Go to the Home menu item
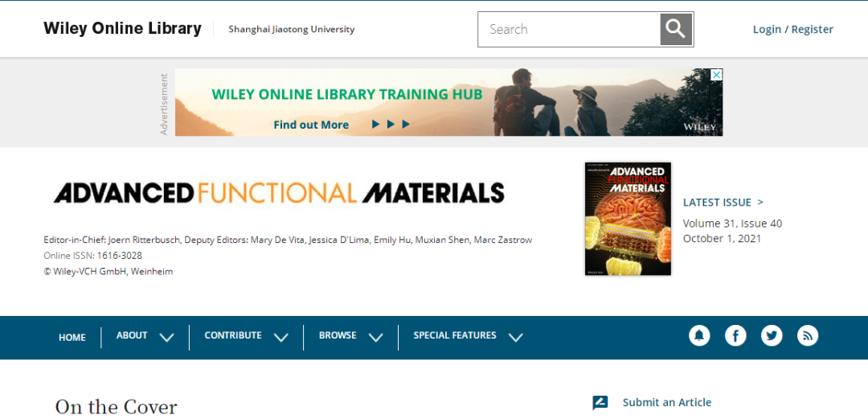This screenshot has height=419, width=868. click(x=72, y=337)
